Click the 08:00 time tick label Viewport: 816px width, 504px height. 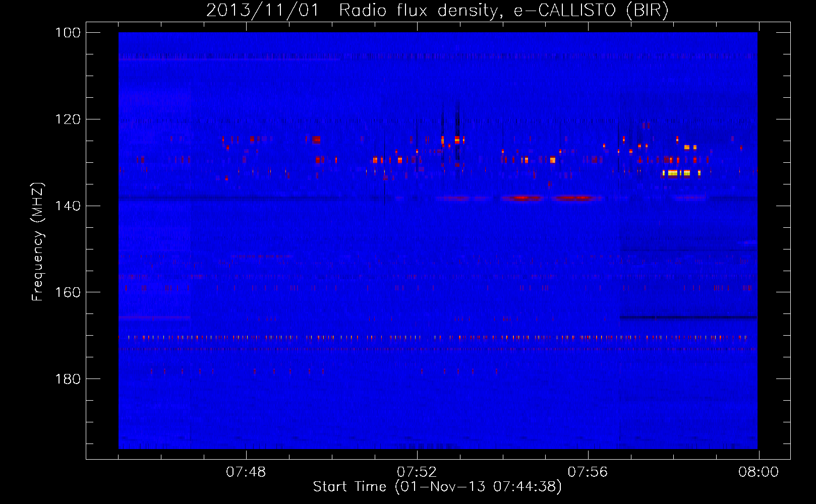click(759, 472)
